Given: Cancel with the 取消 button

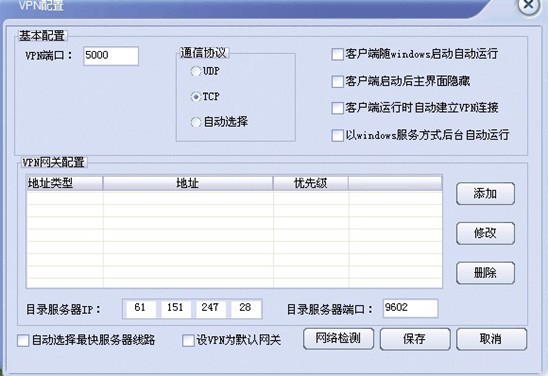Looking at the screenshot, I should (491, 339).
